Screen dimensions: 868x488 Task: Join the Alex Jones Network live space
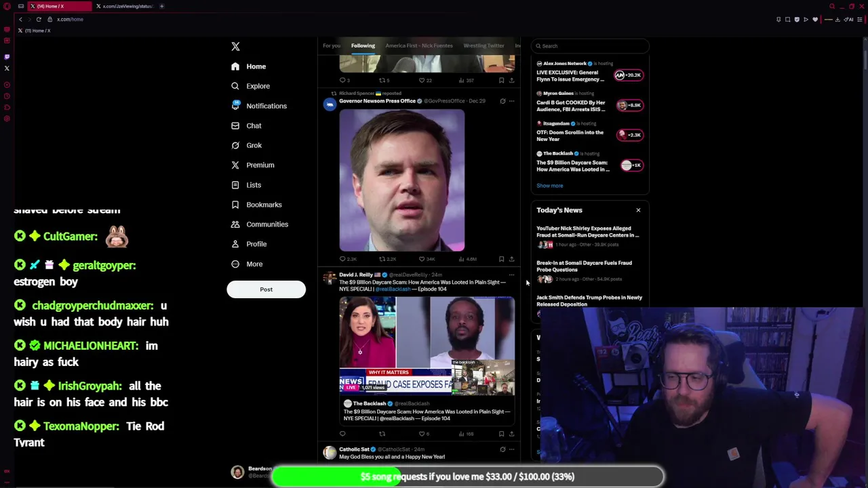click(589, 73)
